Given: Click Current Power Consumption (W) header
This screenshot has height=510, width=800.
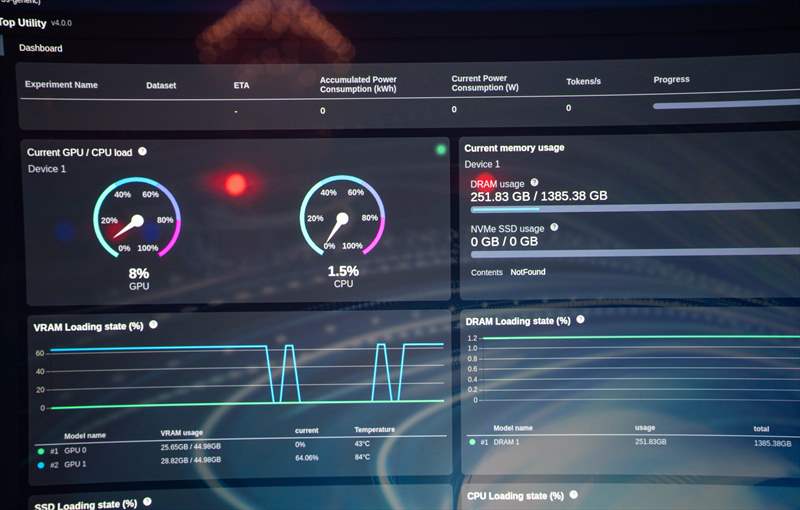Looking at the screenshot, I should (x=485, y=83).
